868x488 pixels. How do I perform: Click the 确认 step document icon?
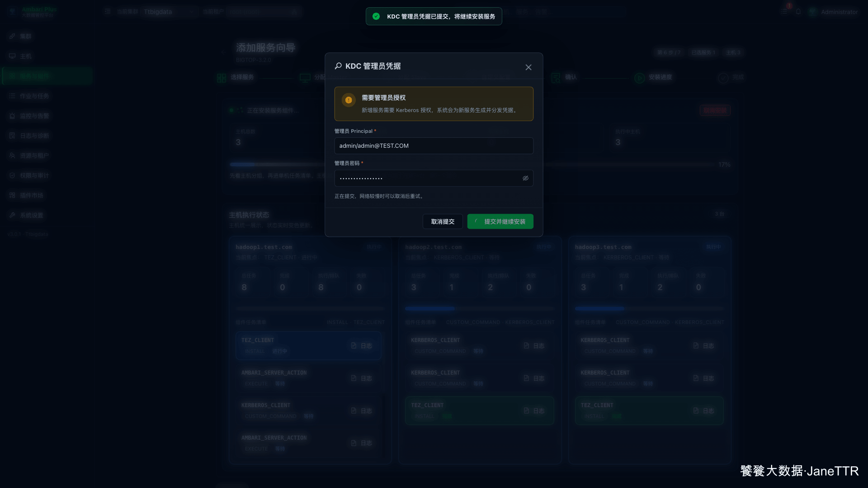click(556, 78)
